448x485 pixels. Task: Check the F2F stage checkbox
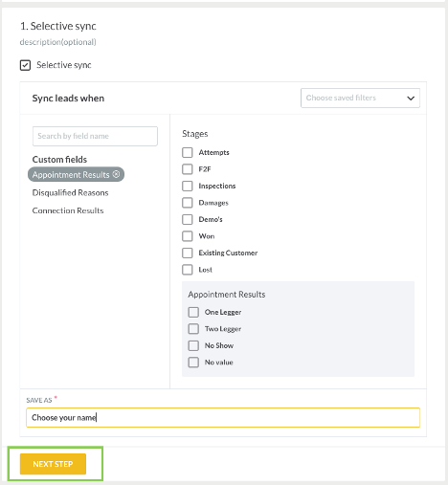coord(188,169)
